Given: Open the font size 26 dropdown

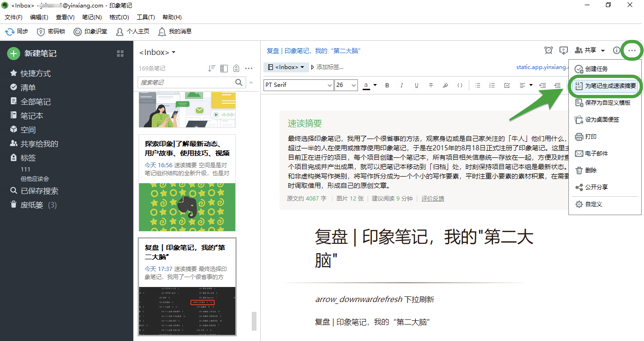Looking at the screenshot, I should [x=346, y=85].
